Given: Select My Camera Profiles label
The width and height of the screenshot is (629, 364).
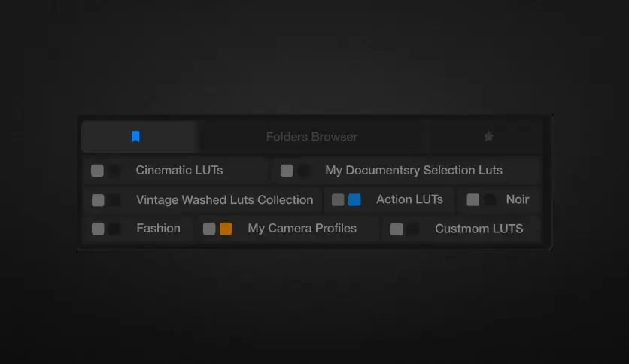Looking at the screenshot, I should pyautogui.click(x=302, y=229).
